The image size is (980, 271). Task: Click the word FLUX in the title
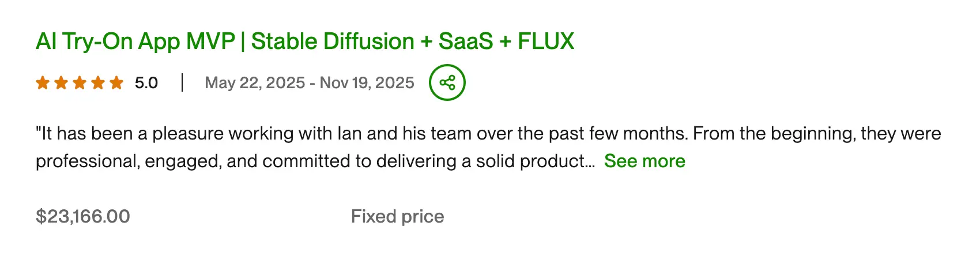546,42
